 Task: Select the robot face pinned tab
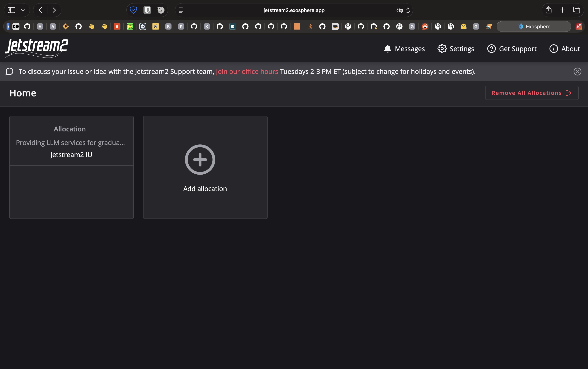click(143, 26)
